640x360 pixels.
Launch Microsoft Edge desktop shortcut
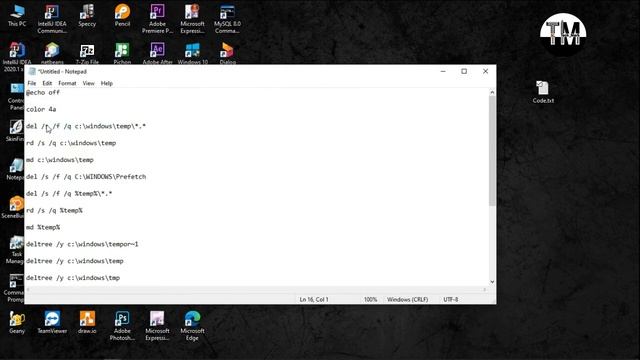(192, 326)
